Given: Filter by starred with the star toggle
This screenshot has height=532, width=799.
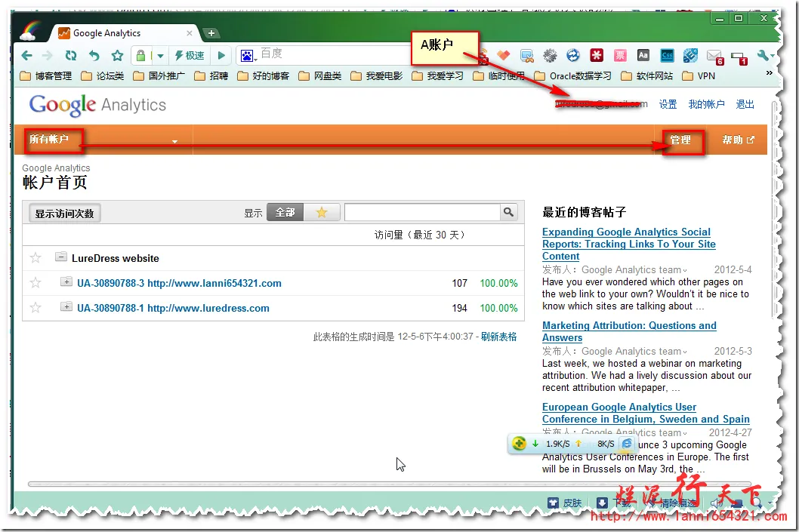Looking at the screenshot, I should 322,212.
